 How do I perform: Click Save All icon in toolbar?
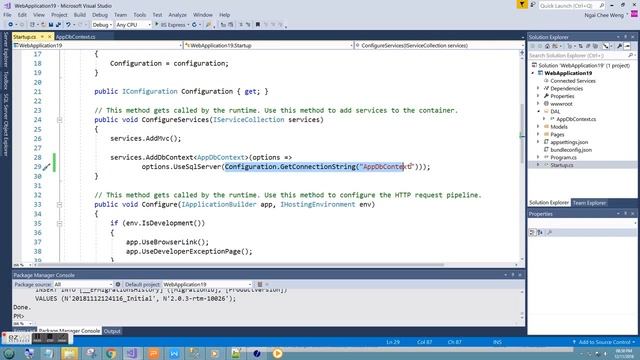(x=58, y=25)
